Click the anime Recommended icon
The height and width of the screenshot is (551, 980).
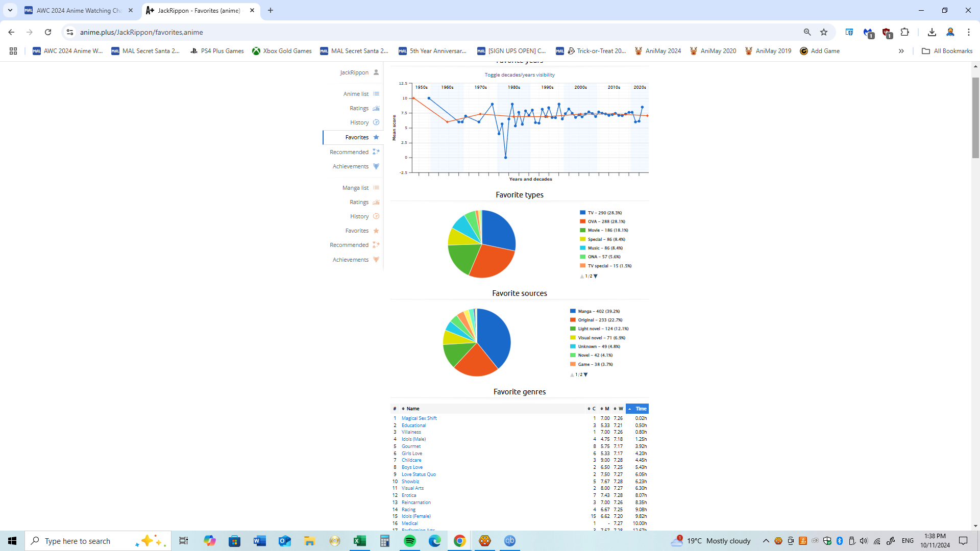click(376, 152)
